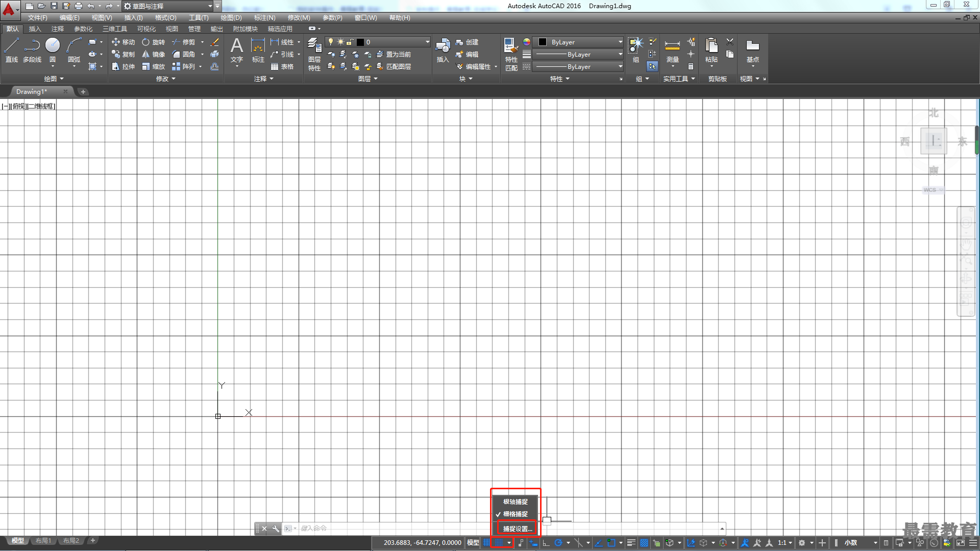This screenshot has height=551, width=980.
Task: Click the Trim (修剪) tool
Action: (x=183, y=42)
